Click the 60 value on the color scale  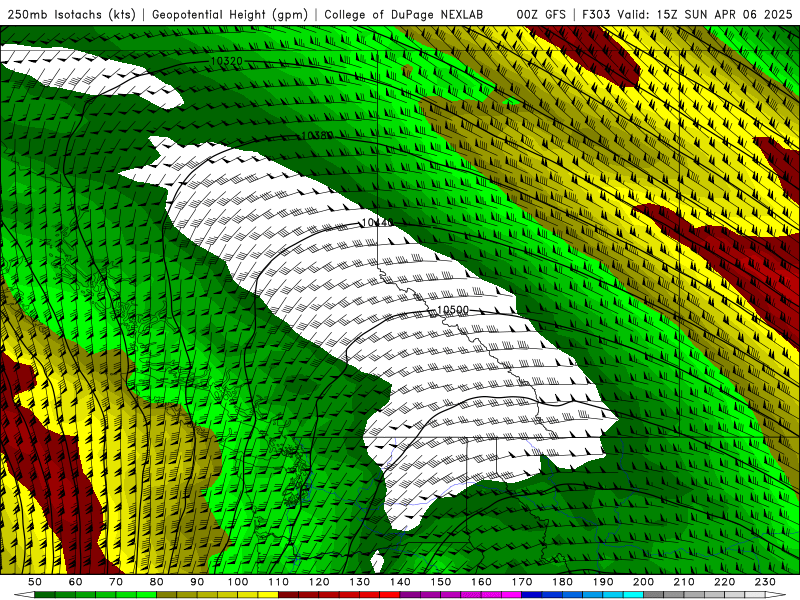point(75,582)
